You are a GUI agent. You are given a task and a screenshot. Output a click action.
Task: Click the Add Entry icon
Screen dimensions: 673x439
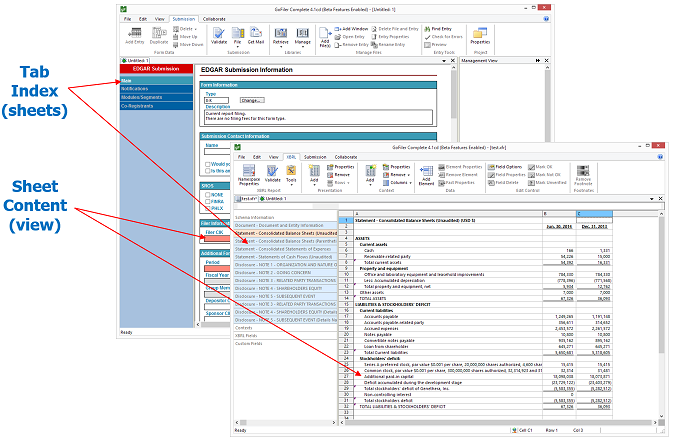(134, 36)
